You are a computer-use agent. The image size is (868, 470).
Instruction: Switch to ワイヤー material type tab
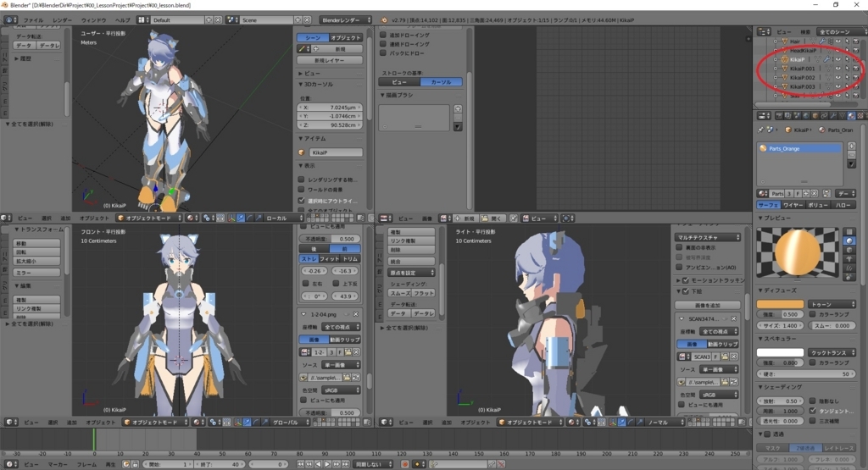coord(793,205)
